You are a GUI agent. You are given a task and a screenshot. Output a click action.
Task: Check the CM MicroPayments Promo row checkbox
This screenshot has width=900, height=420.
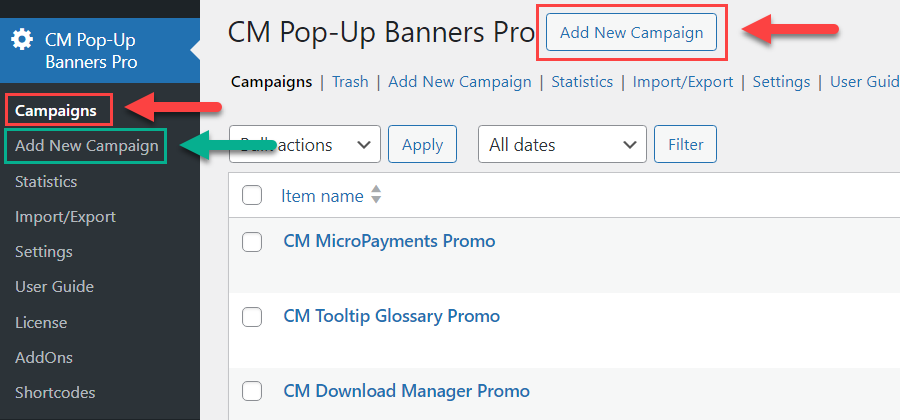[x=252, y=242]
